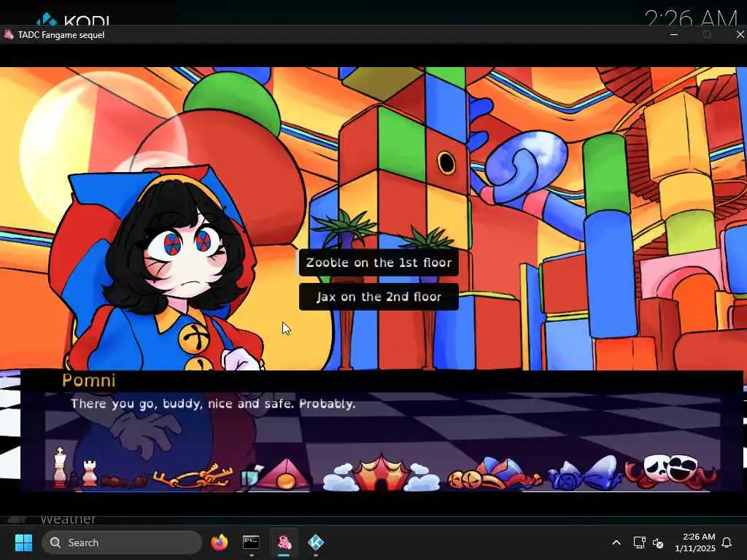
Task: Switch to Kodi from the taskbar
Action: (x=316, y=542)
